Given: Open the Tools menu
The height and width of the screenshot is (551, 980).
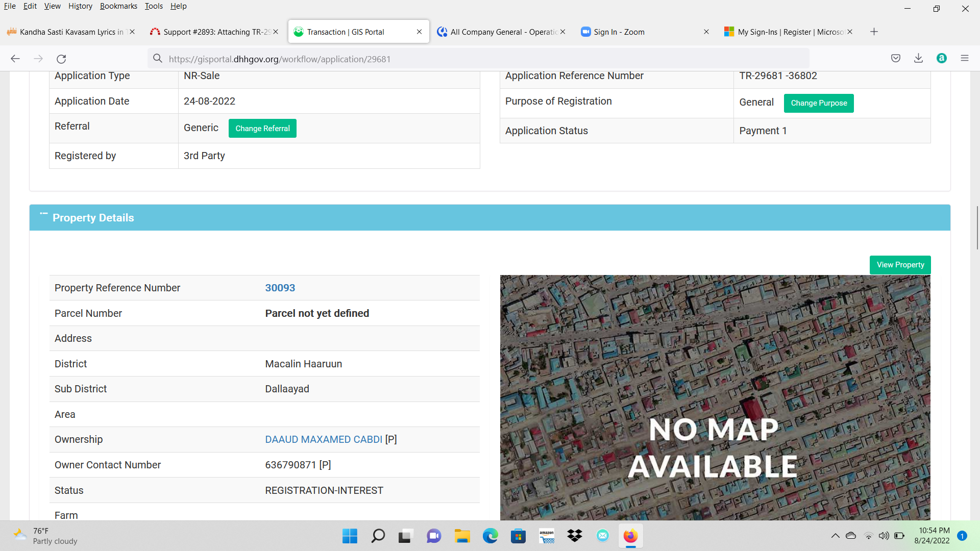Looking at the screenshot, I should [154, 6].
